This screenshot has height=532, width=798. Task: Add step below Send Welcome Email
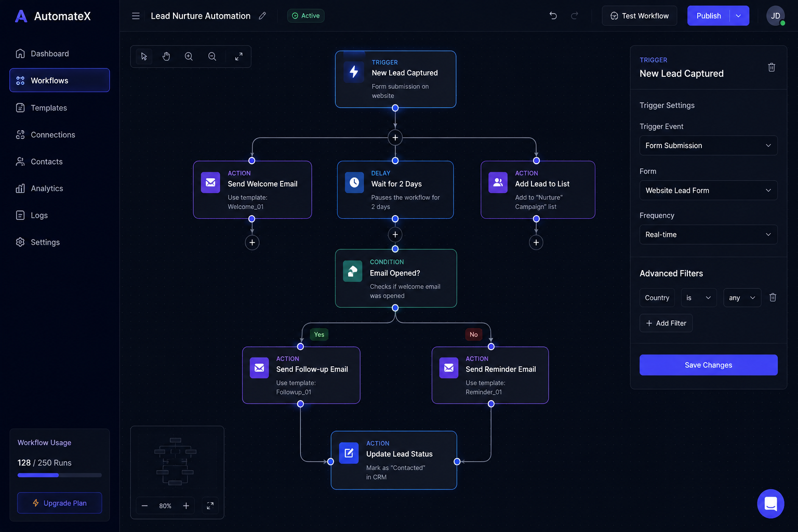[252, 242]
